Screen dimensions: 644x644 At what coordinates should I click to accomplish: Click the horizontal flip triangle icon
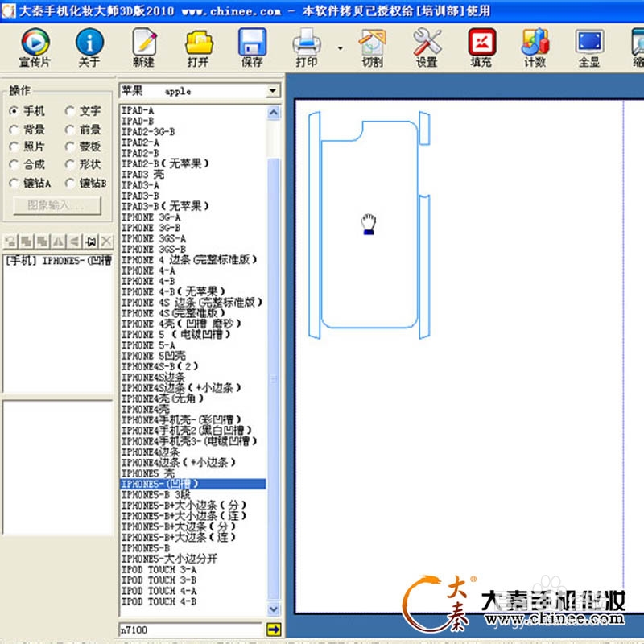tap(58, 242)
